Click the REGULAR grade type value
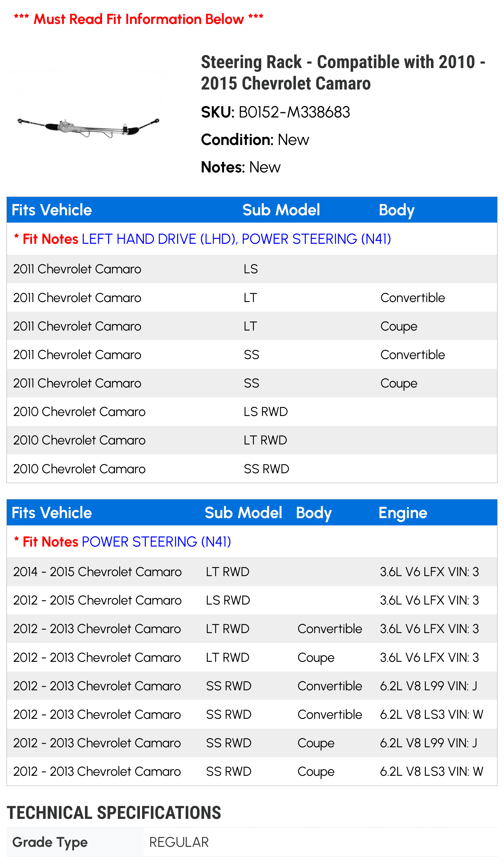This screenshot has width=504, height=863. 179,842
